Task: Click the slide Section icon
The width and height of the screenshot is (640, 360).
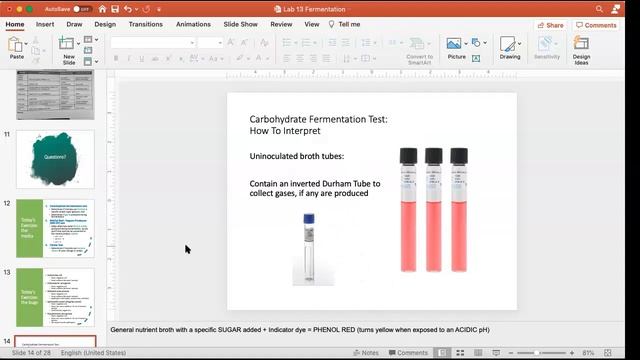Action: (88, 62)
